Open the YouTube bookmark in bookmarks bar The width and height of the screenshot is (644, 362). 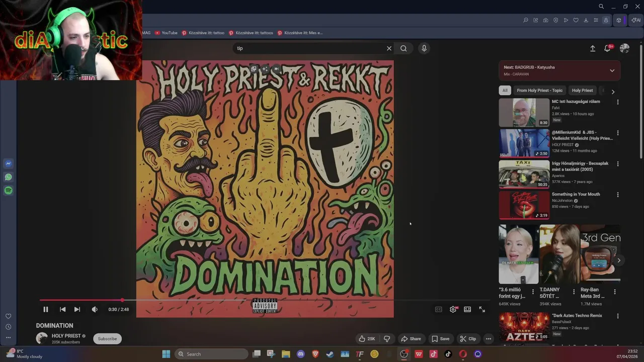[166, 33]
